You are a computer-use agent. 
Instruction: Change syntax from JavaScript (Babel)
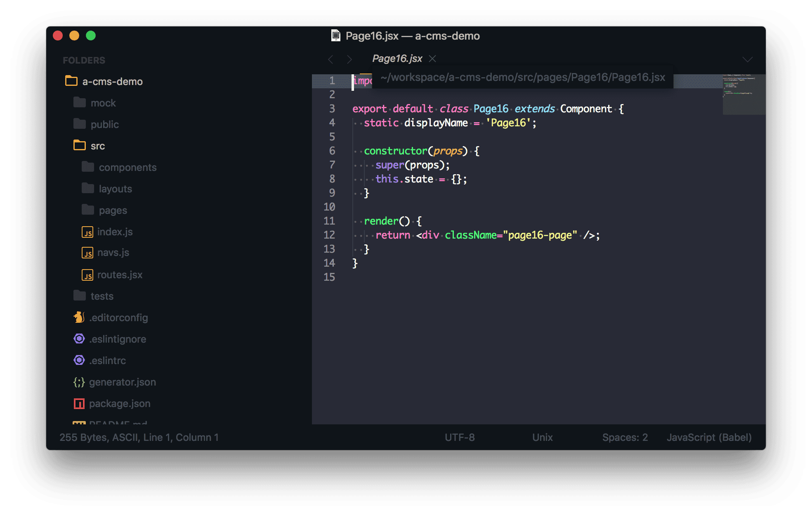click(x=709, y=437)
